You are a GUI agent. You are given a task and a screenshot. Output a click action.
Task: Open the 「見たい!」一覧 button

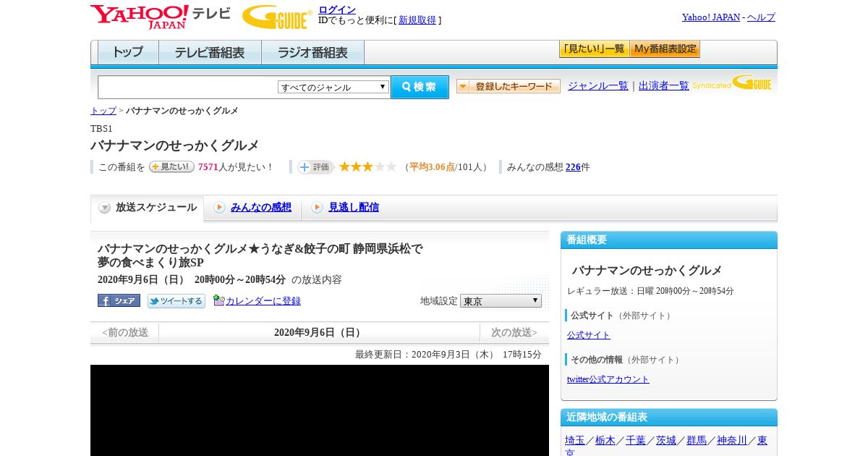[594, 49]
